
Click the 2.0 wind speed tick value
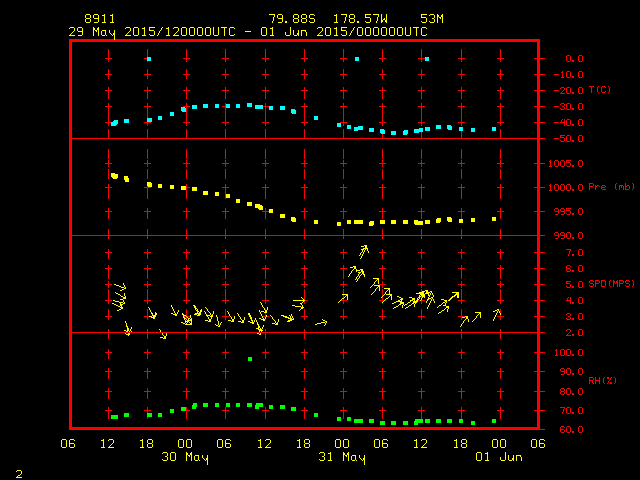[x=574, y=333]
